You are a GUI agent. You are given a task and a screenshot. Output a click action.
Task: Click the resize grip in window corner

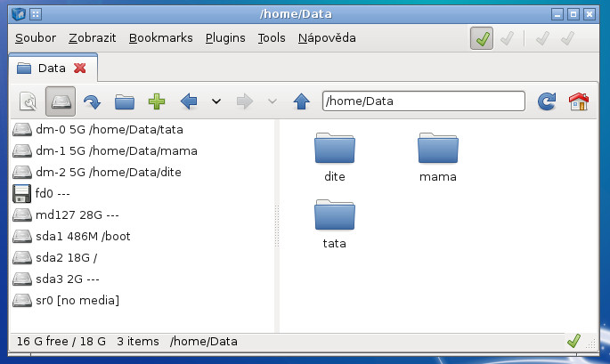click(591, 343)
